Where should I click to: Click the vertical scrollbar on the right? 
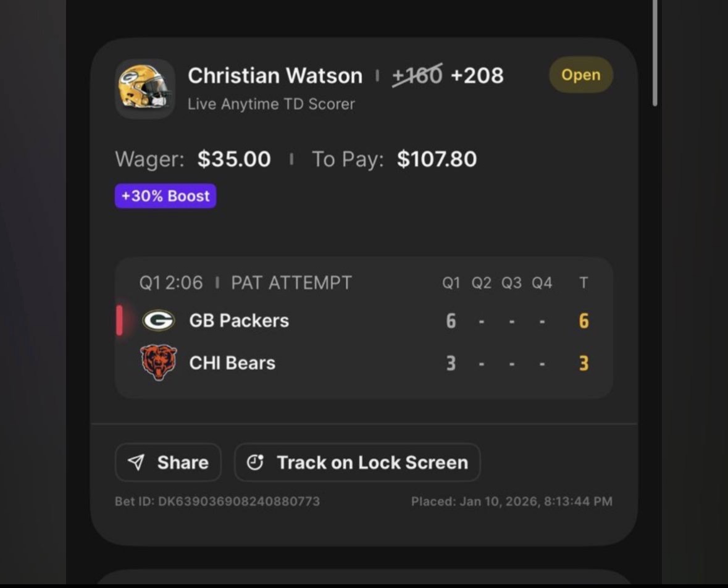pyautogui.click(x=655, y=52)
